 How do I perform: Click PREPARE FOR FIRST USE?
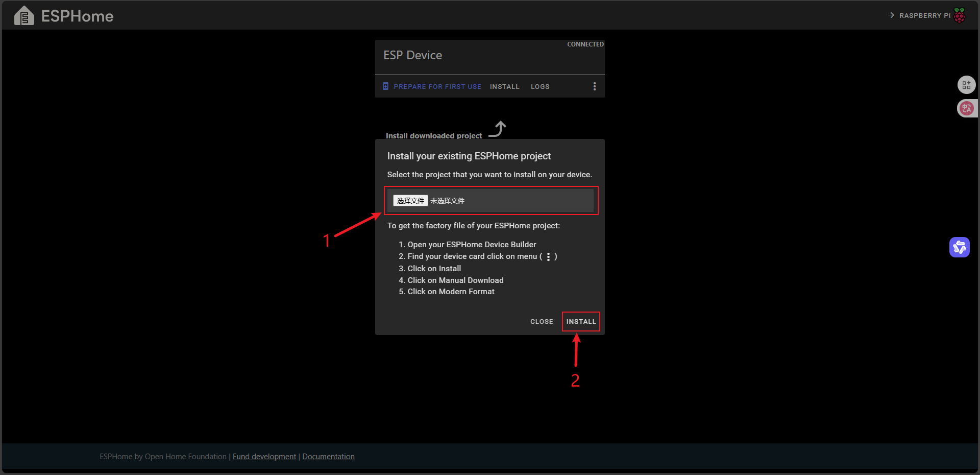pos(437,87)
